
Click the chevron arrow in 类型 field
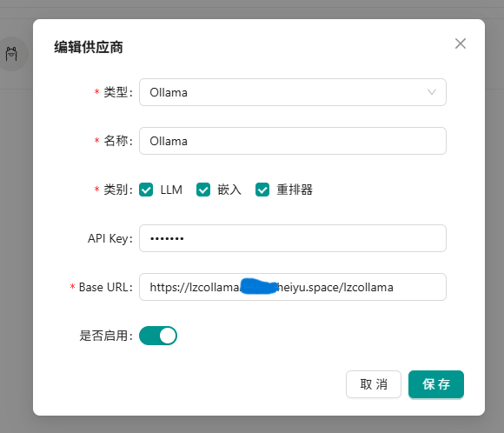[432, 92]
